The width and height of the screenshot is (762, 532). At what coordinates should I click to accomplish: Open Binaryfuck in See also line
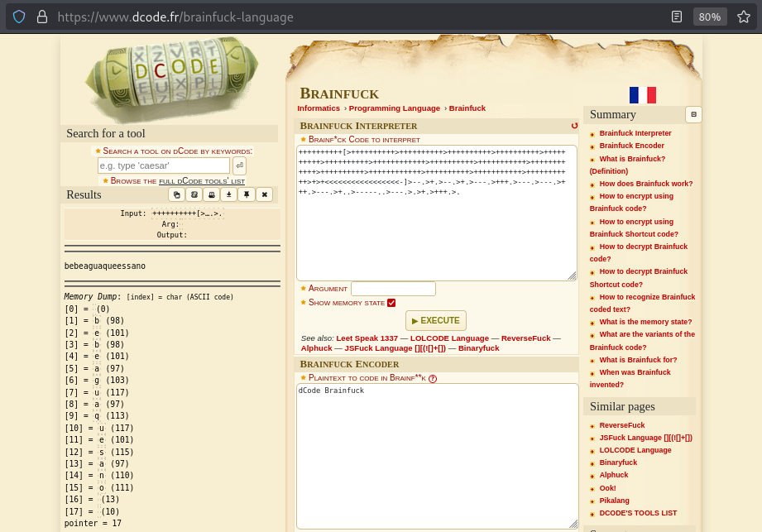[479, 348]
